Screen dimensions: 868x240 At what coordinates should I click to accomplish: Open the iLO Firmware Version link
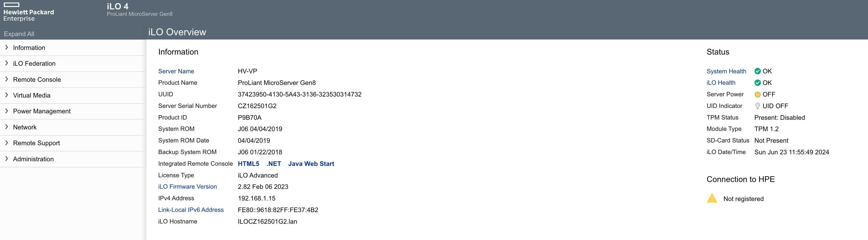187,186
